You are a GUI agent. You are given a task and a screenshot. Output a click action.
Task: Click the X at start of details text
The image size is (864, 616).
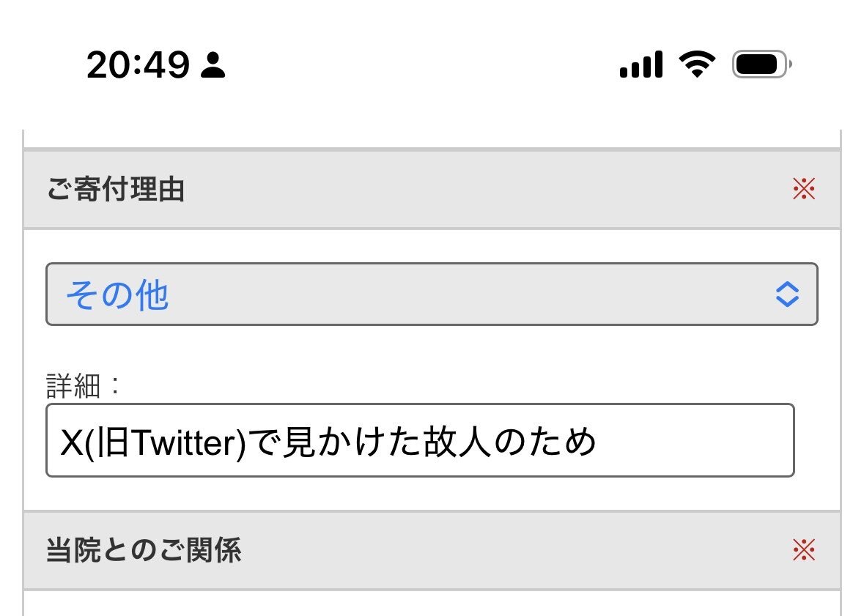tap(70, 442)
